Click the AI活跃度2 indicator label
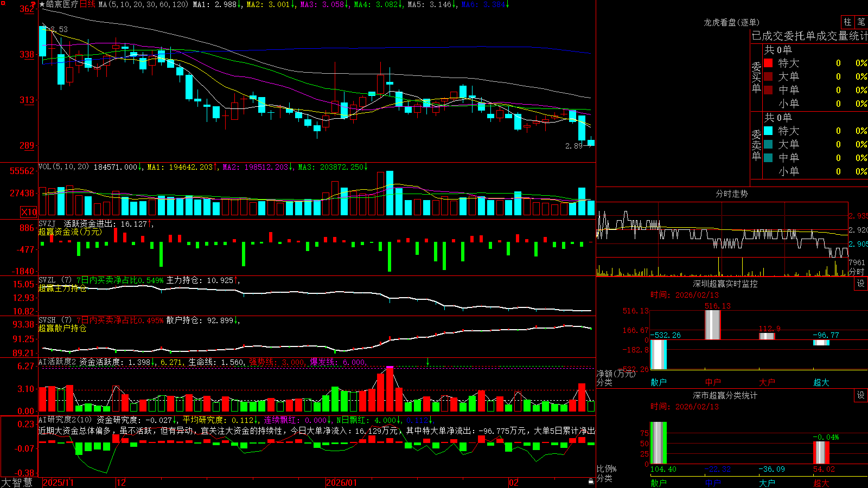868x488 pixels. (x=58, y=362)
